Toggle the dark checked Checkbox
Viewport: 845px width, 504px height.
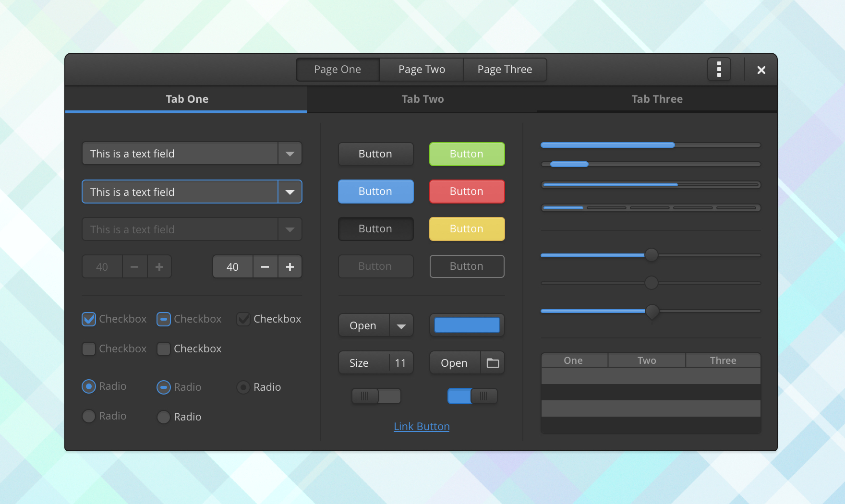[243, 319]
